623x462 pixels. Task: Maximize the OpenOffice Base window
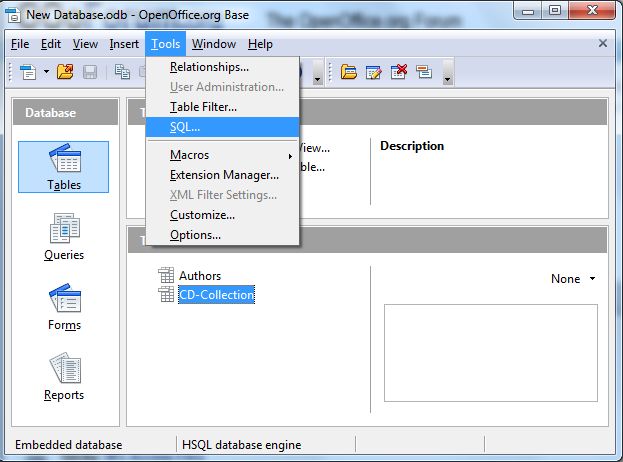[555, 11]
